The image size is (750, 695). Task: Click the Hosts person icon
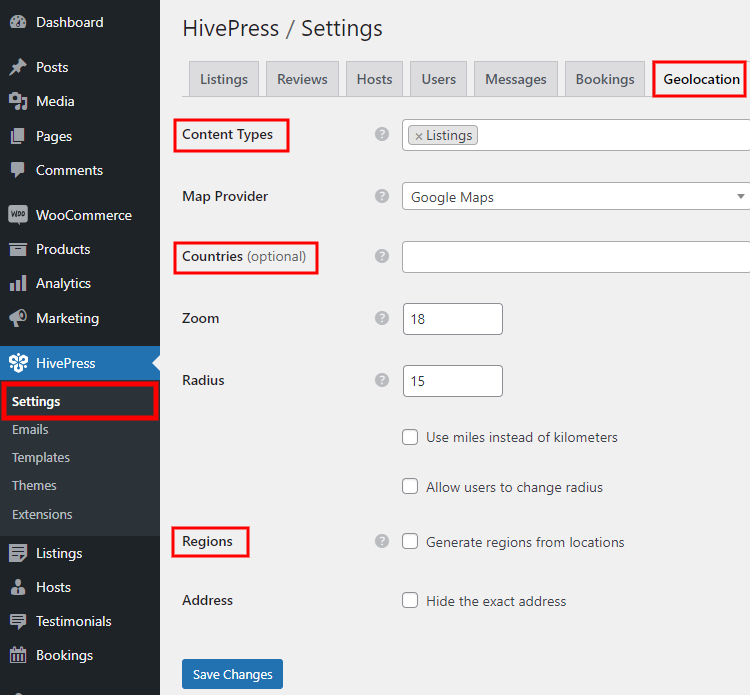coord(18,587)
